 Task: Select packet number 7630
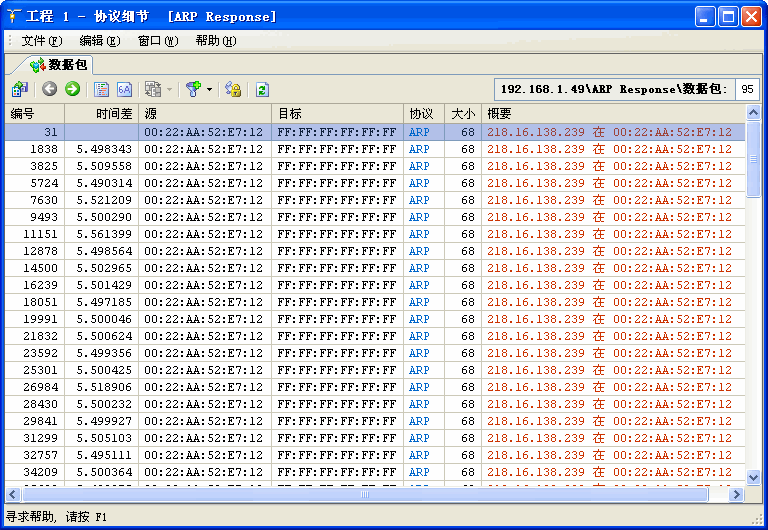44,200
